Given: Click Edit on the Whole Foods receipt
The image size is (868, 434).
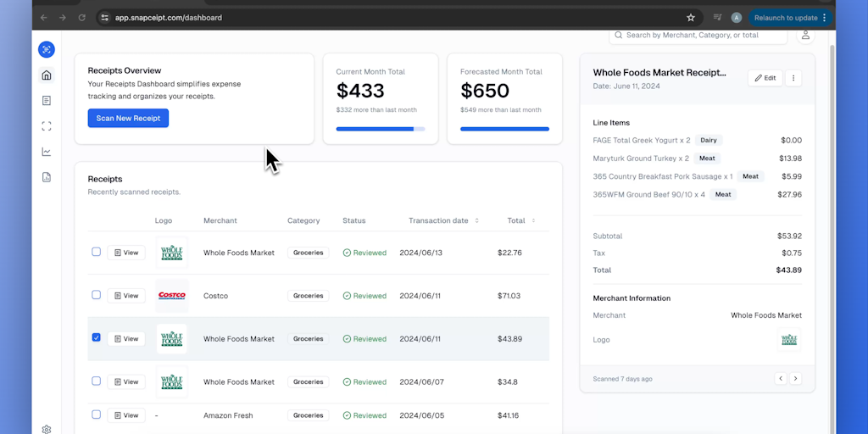Looking at the screenshot, I should (765, 78).
